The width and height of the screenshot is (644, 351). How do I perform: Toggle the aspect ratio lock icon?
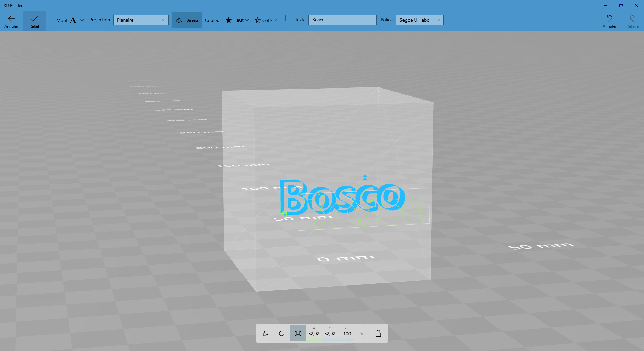click(378, 333)
